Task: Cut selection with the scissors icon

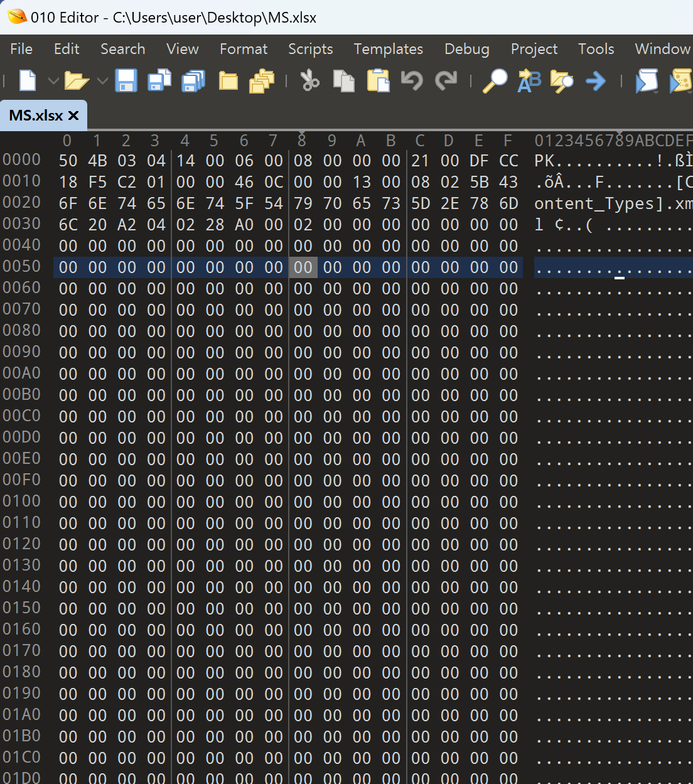Action: coord(310,81)
